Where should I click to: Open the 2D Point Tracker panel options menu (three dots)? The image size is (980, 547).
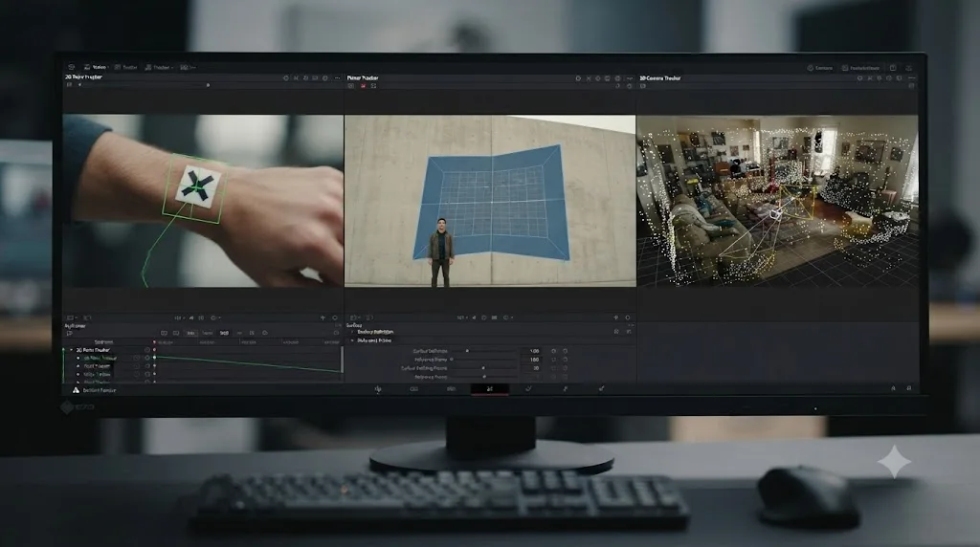[338, 78]
